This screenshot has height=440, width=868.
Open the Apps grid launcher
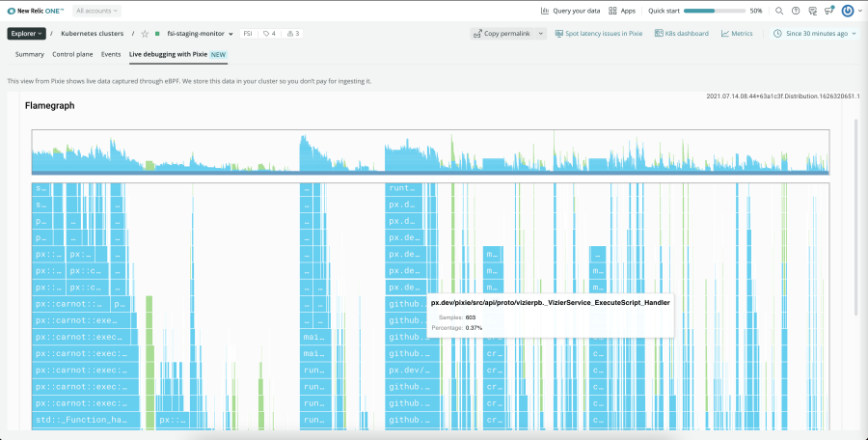coord(622,11)
